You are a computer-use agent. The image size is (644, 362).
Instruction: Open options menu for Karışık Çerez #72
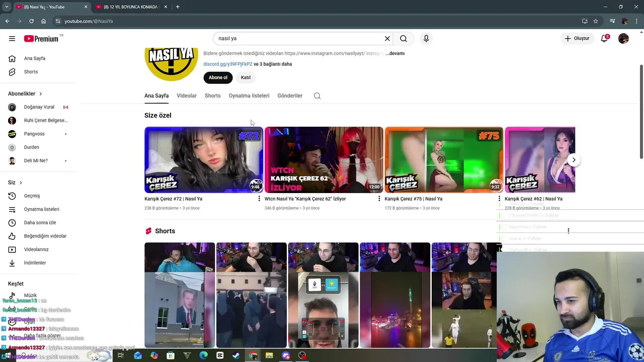pos(259,199)
